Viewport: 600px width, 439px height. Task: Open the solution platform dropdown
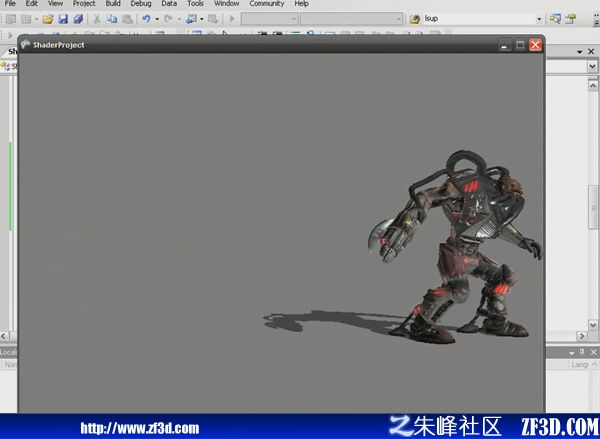click(x=351, y=18)
